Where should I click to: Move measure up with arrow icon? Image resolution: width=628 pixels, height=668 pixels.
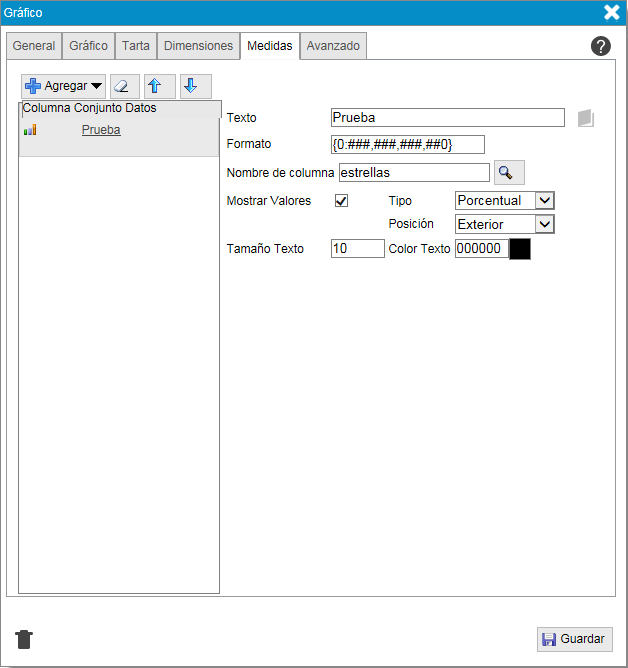(x=159, y=86)
